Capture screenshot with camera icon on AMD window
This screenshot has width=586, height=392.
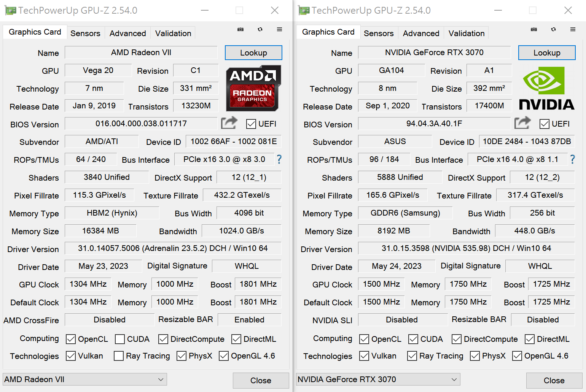click(x=240, y=29)
